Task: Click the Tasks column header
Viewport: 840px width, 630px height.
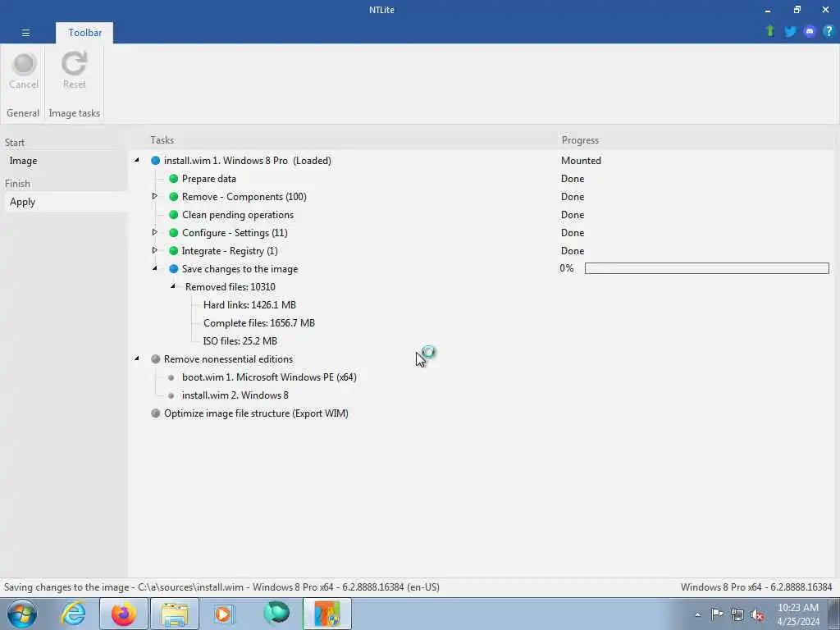Action: tap(162, 140)
